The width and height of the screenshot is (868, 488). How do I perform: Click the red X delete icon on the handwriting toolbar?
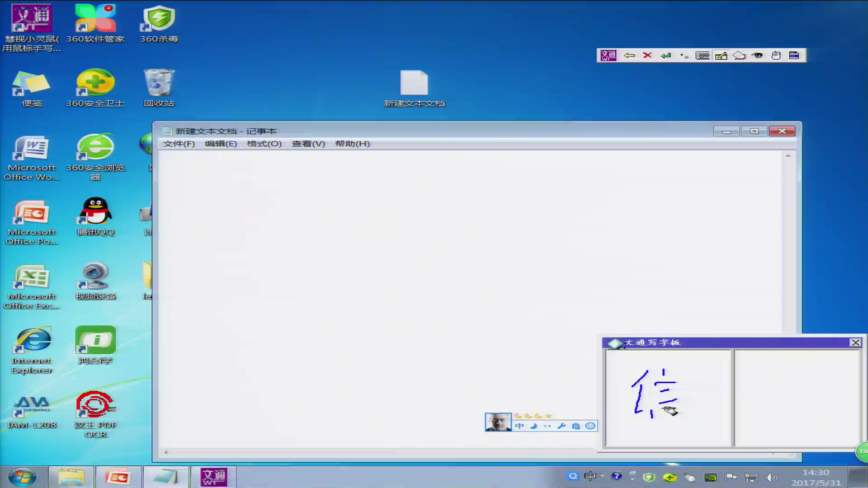coord(647,56)
